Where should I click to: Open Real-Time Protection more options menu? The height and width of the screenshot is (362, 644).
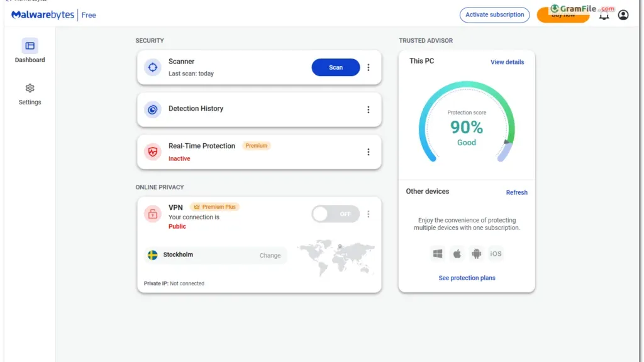(369, 152)
